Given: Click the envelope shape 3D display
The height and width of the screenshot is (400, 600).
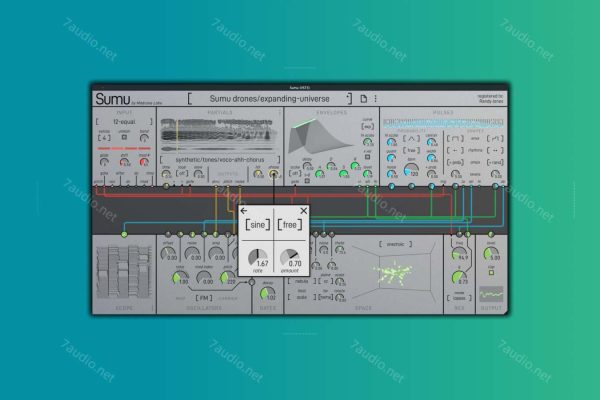Looking at the screenshot, I should coord(321,136).
